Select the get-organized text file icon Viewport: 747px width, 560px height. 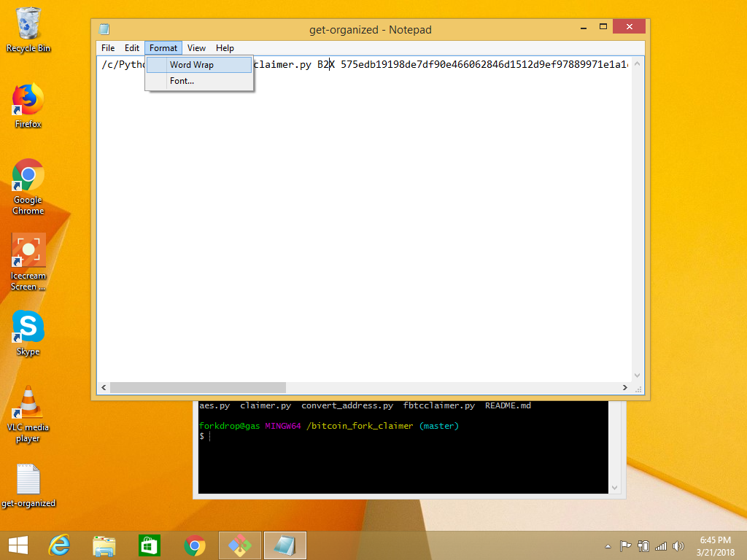(x=28, y=486)
